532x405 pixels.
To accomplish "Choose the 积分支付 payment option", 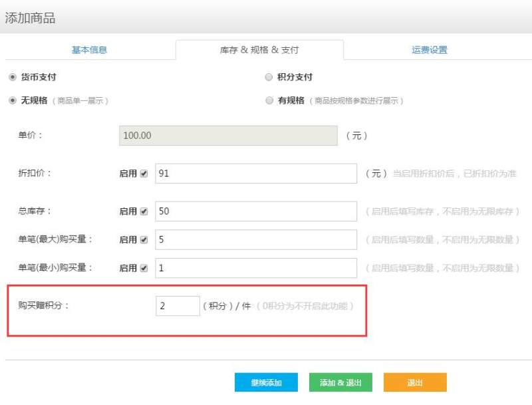I will 269,77.
